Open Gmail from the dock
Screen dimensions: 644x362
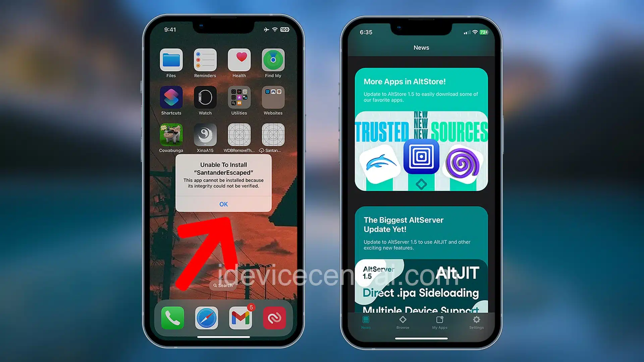click(240, 317)
